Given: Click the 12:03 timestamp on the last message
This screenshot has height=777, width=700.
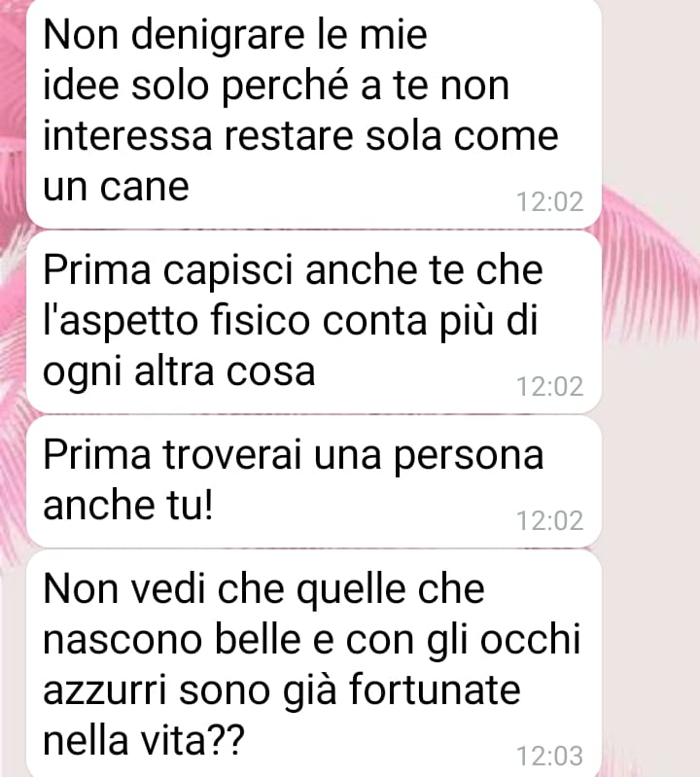Looking at the screenshot, I should (x=550, y=757).
